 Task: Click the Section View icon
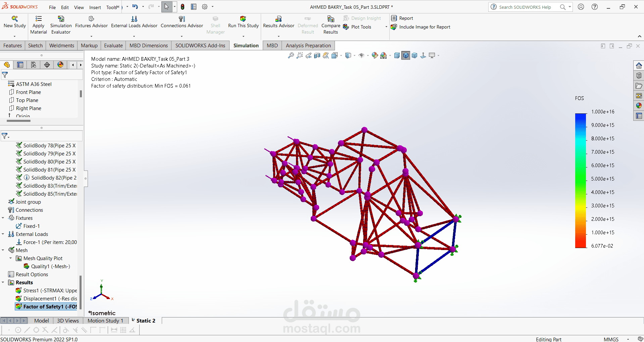pos(317,55)
